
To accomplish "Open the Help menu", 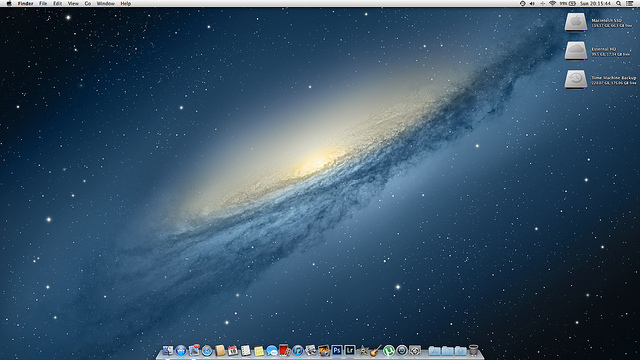I will pos(126,3).
